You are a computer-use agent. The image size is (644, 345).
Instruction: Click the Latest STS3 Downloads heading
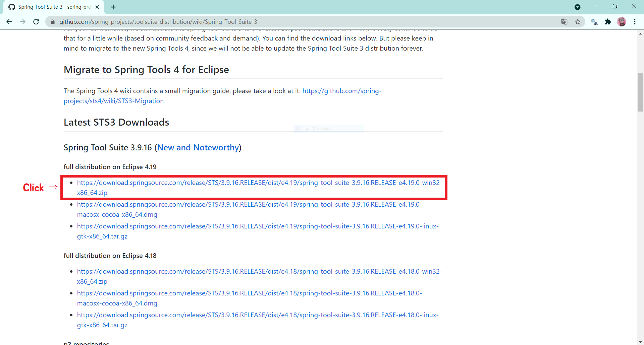point(116,122)
